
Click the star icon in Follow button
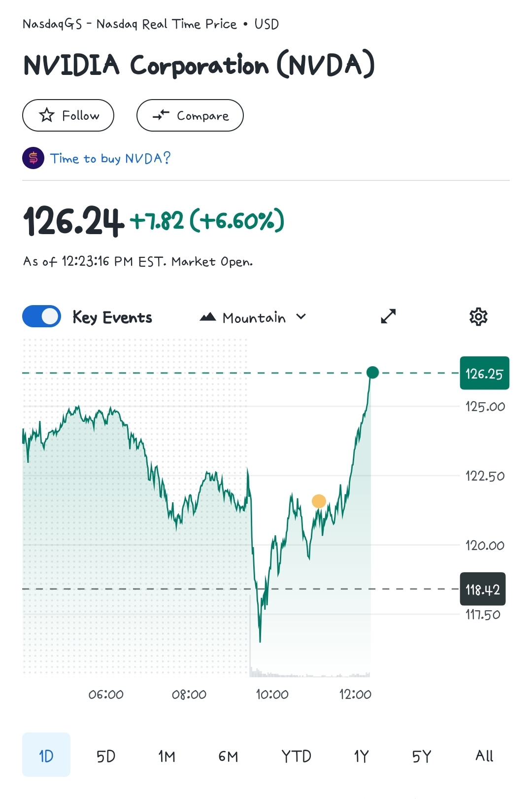click(47, 115)
